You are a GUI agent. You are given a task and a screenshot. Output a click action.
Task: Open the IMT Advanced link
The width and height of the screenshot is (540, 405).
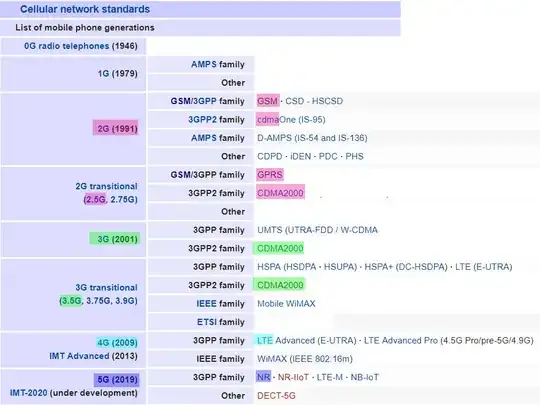pyautogui.click(x=79, y=356)
